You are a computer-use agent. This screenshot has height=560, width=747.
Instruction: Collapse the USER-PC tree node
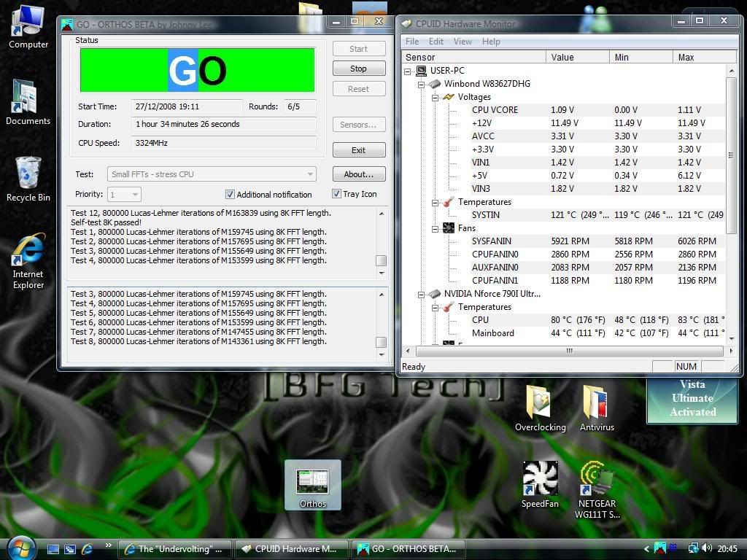tap(407, 71)
